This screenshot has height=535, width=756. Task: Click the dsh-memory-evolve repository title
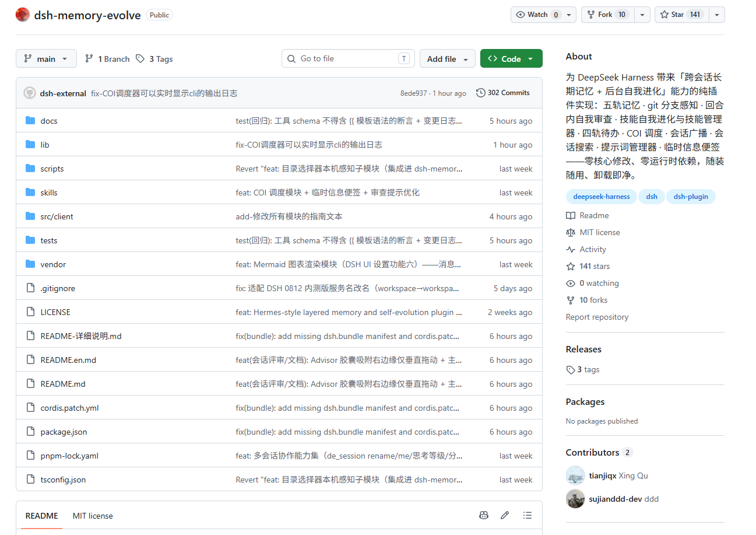[87, 15]
